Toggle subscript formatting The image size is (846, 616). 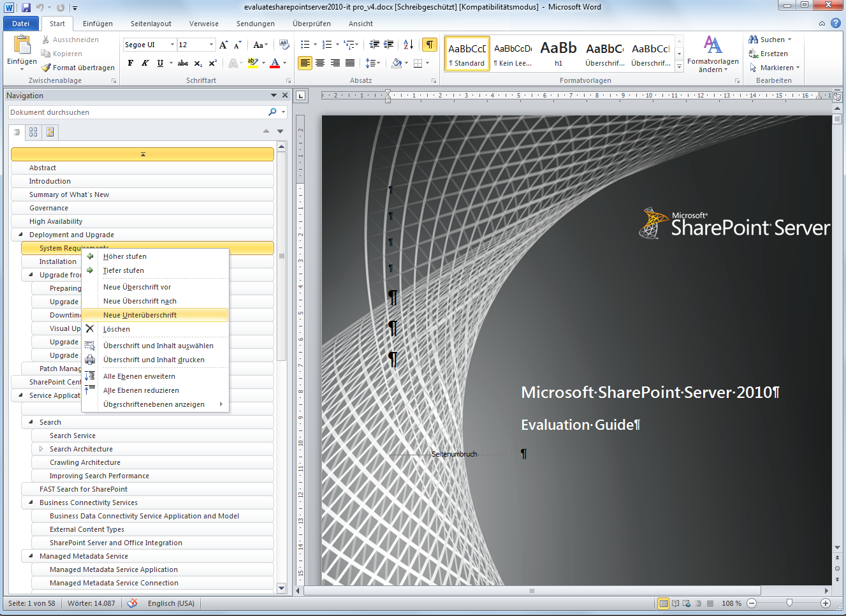coord(198,63)
